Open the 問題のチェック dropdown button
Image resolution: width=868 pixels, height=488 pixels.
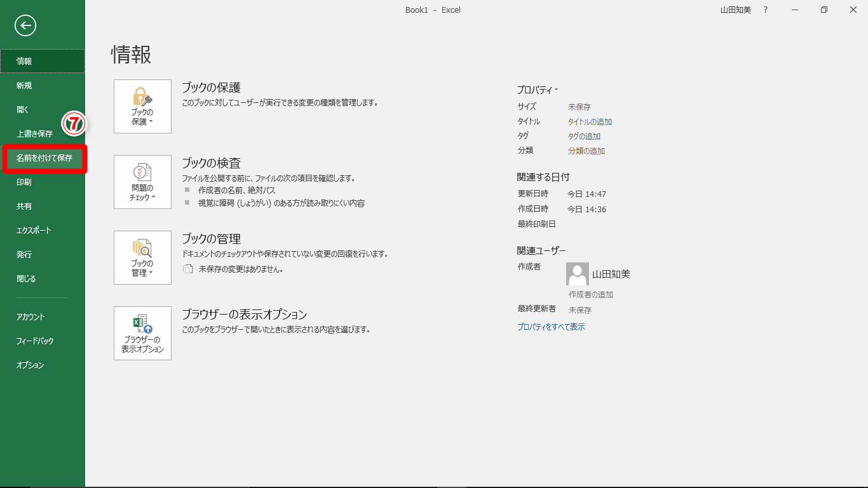(x=142, y=182)
